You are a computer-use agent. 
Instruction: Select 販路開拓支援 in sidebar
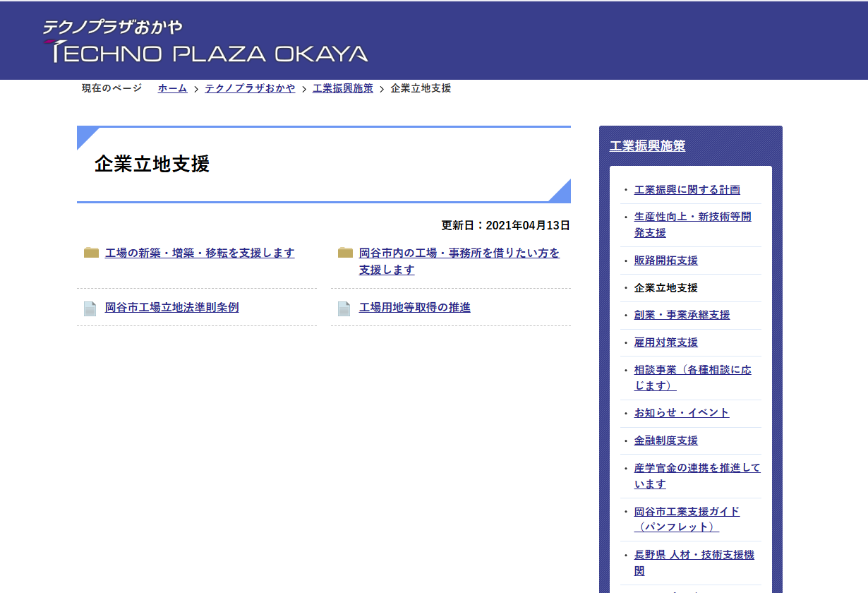[x=666, y=260]
